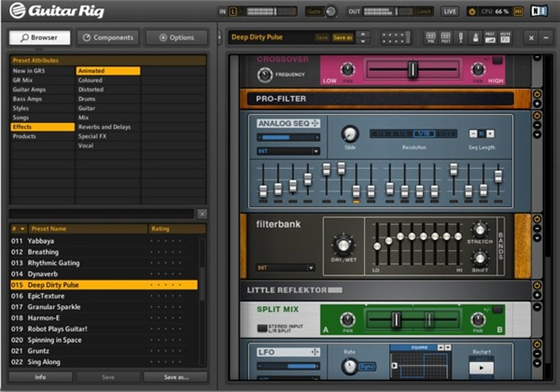560x392 pixels.
Task: Select next preset with down arrow
Action: point(363,41)
